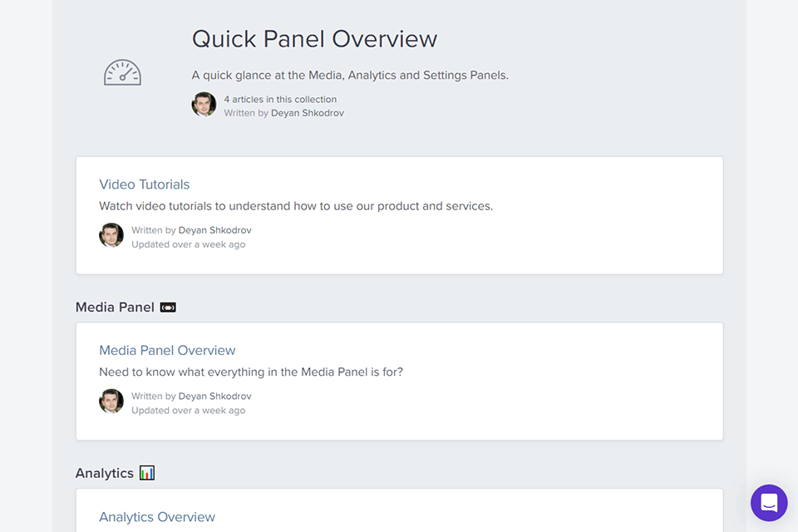Click the author avatar under collection title

(204, 105)
